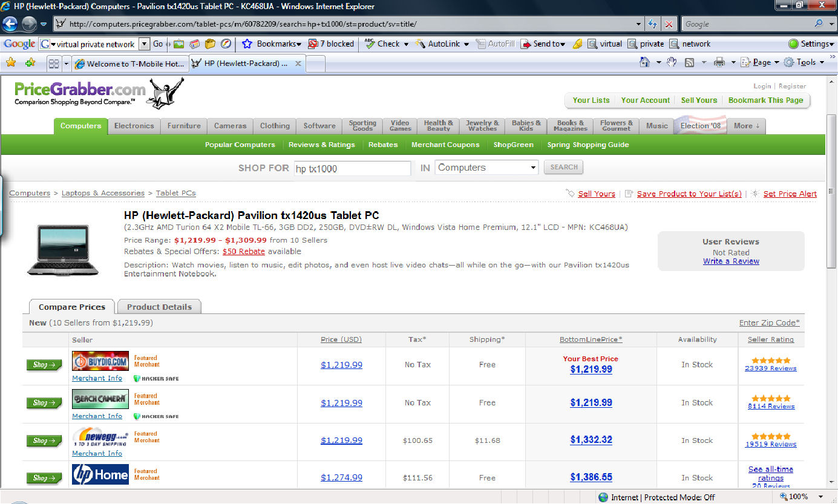Click the Google toolbar image search icon

pyautogui.click(x=179, y=44)
